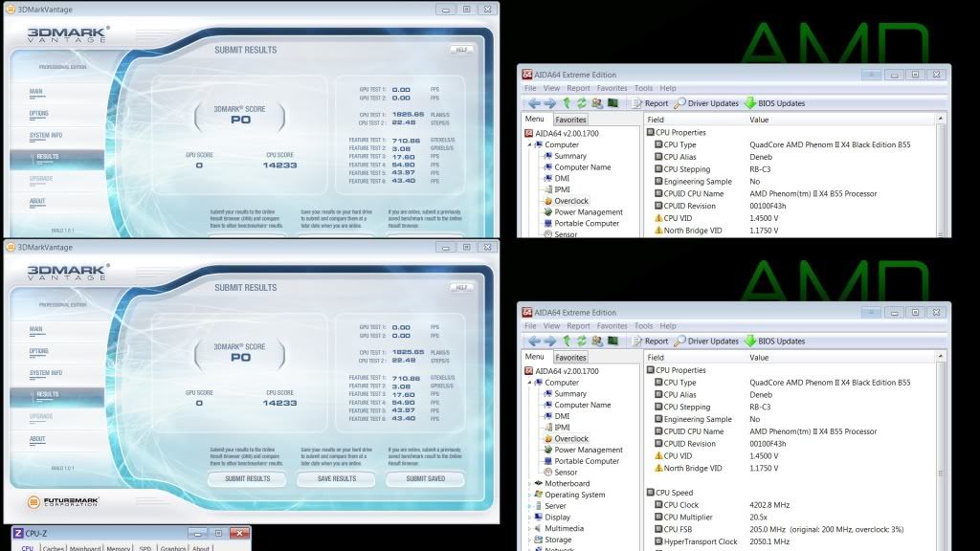Image resolution: width=980 pixels, height=551 pixels.
Task: Select Summary in the lower AIDA64 tree
Action: [570, 393]
